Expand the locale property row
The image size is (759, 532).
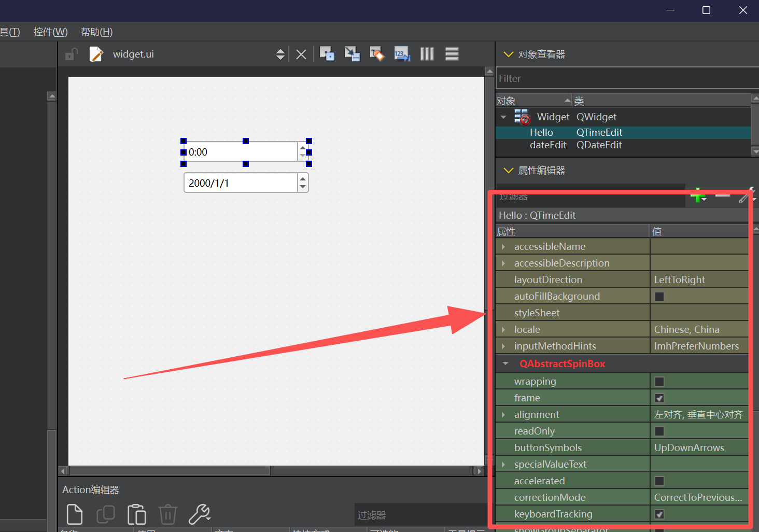click(x=503, y=330)
